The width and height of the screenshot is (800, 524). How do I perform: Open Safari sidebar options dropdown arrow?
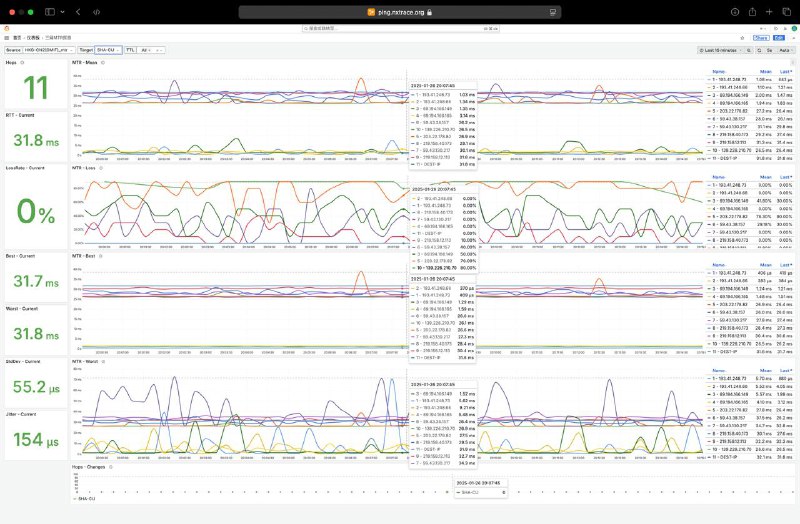62,12
